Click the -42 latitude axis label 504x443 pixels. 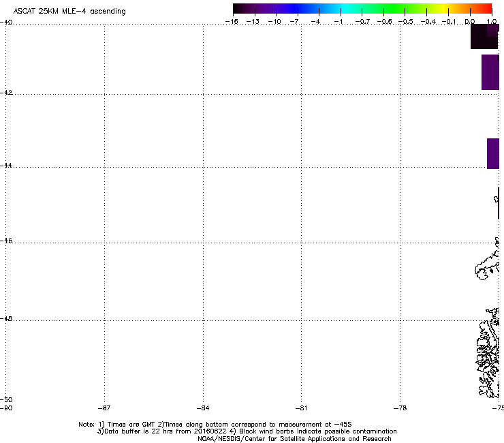click(x=6, y=92)
